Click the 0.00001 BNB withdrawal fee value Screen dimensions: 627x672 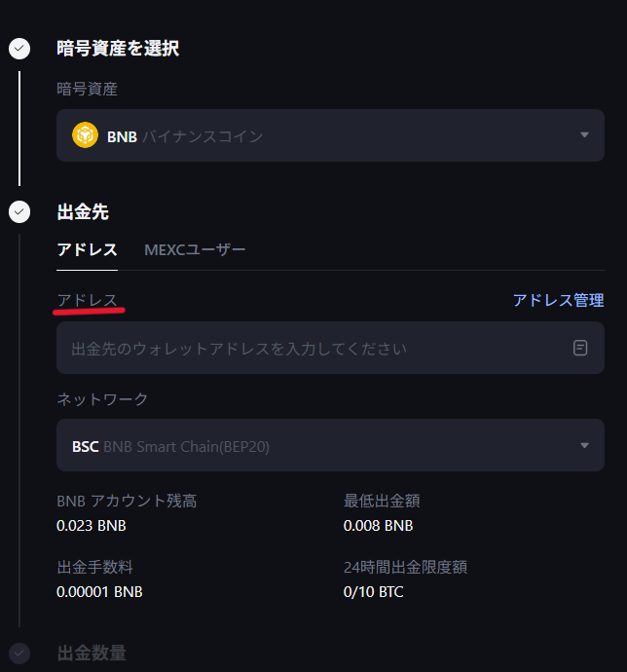99,591
